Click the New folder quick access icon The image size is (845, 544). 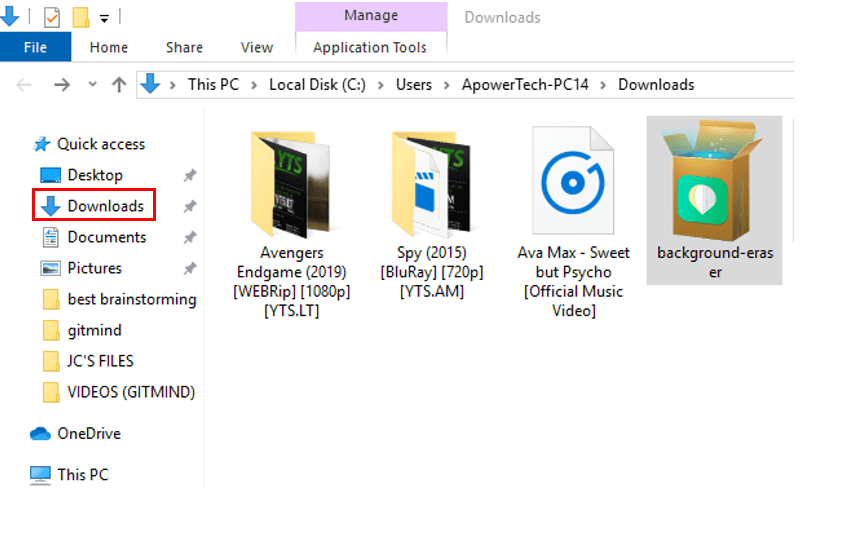pos(81,17)
